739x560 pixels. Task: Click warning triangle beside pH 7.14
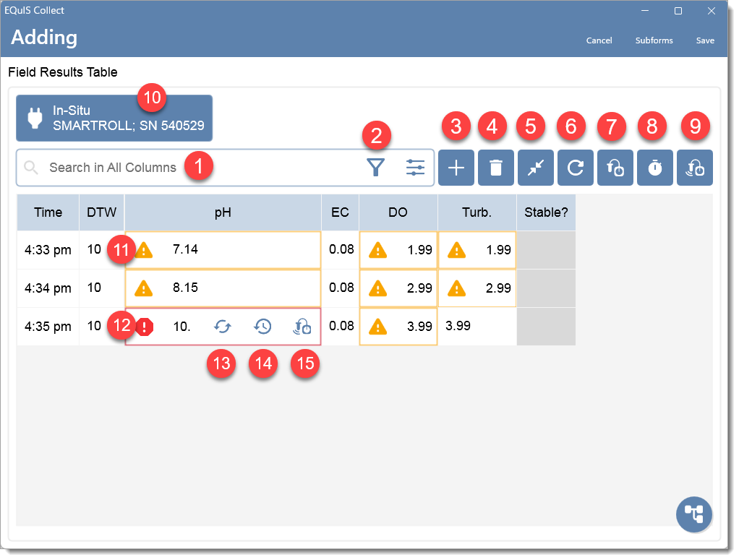pos(144,249)
